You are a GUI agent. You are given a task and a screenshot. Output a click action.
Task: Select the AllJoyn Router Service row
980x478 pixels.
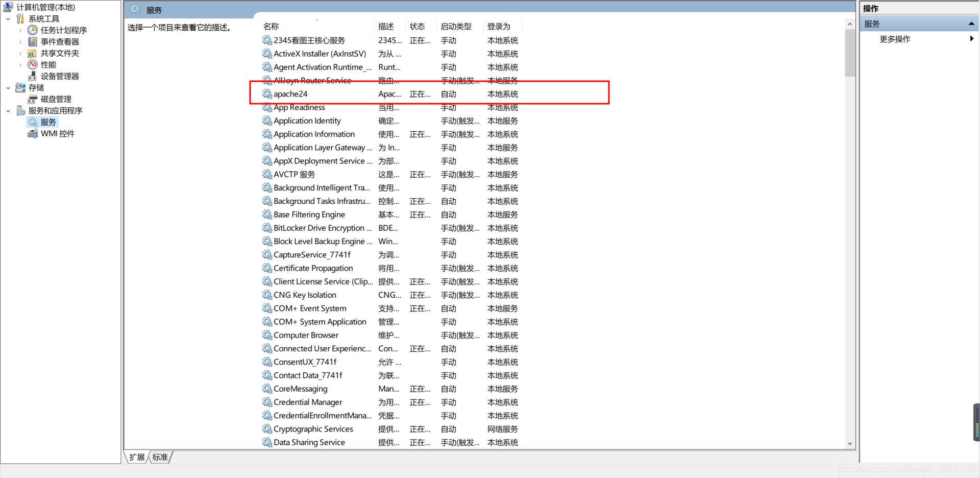click(391, 80)
